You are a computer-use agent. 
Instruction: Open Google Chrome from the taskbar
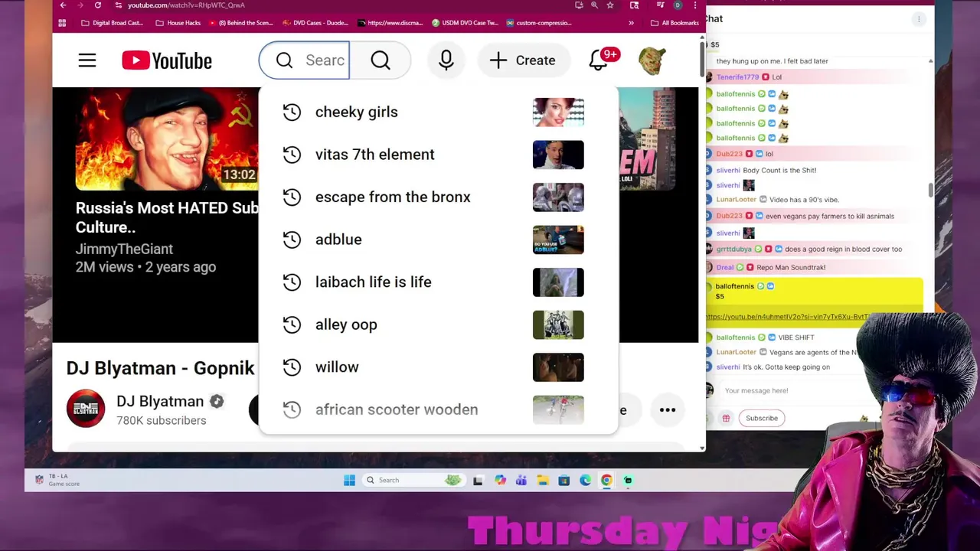[x=606, y=480]
